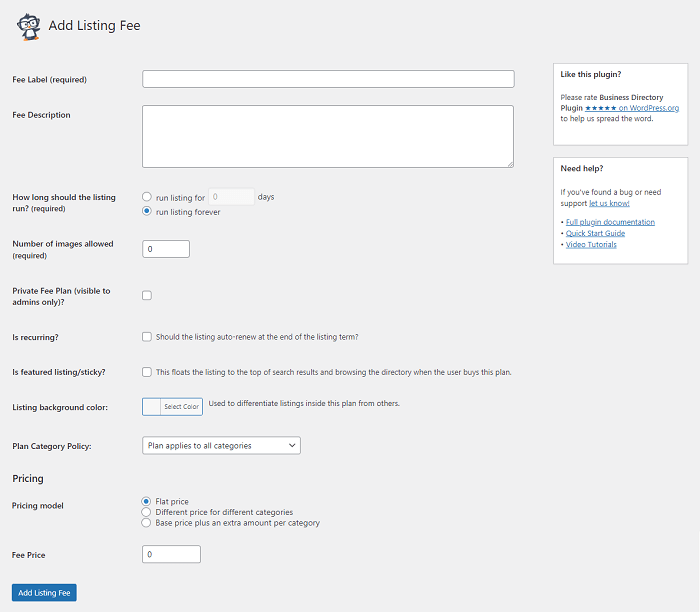Click the 'Add Listing Fee' page heading
The width and height of the screenshot is (700, 612).
94,25
